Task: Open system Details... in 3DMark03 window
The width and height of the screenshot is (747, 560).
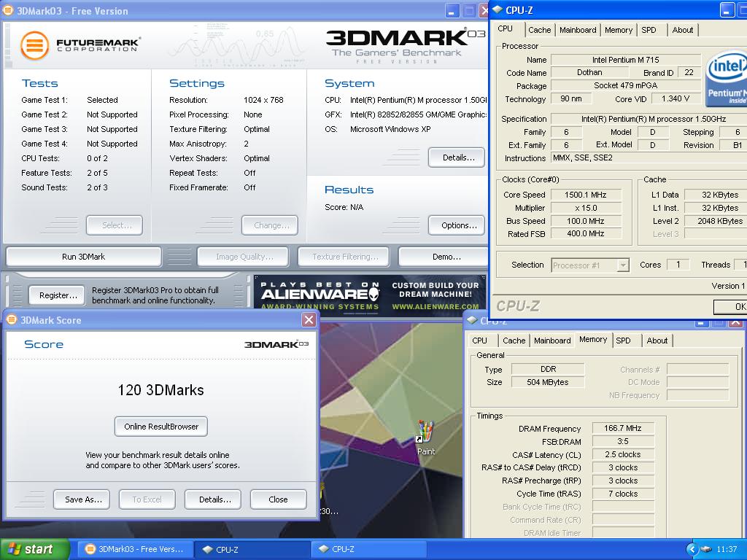Action: point(457,157)
